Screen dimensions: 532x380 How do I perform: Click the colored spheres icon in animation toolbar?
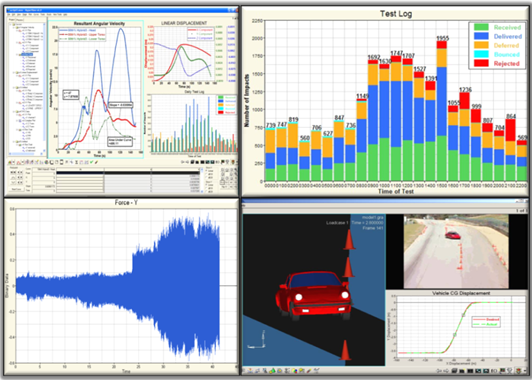294,371
